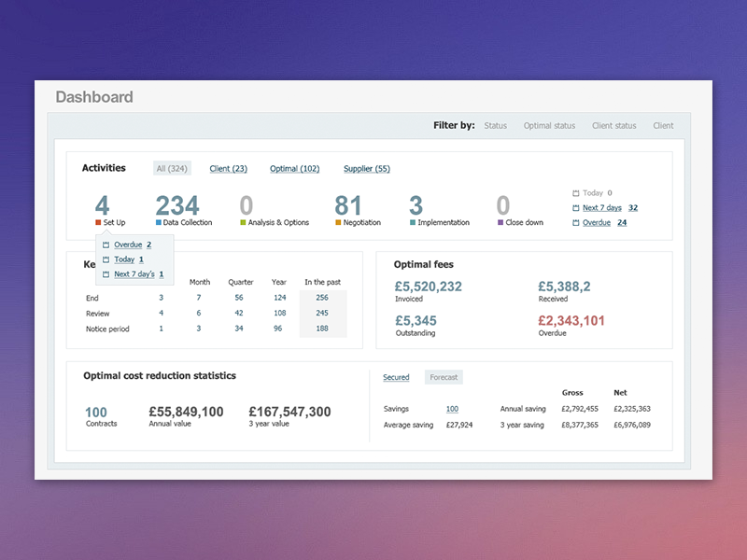Click the calendar icon beside Today in popup
Viewport: 747px width, 560px height.
point(106,259)
